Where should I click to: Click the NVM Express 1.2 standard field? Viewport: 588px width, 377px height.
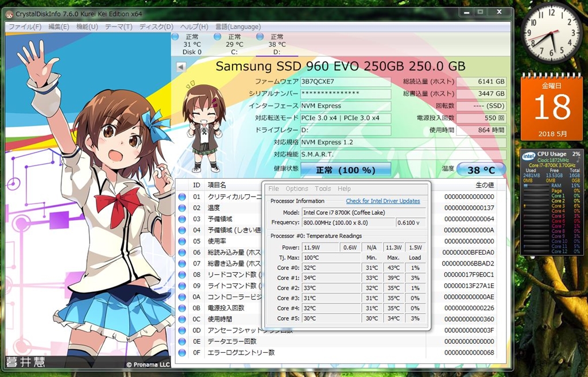403,143
